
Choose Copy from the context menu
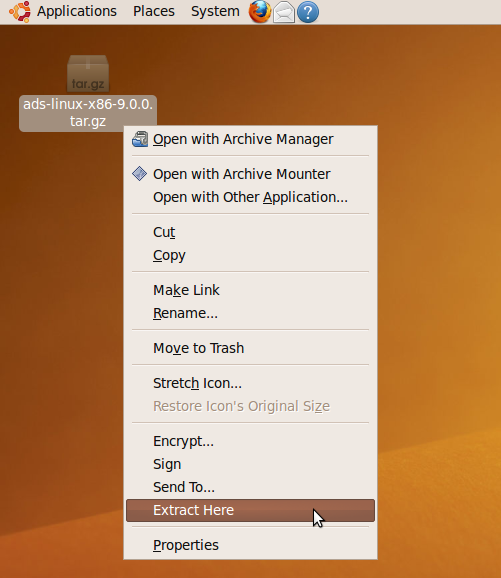250,255
